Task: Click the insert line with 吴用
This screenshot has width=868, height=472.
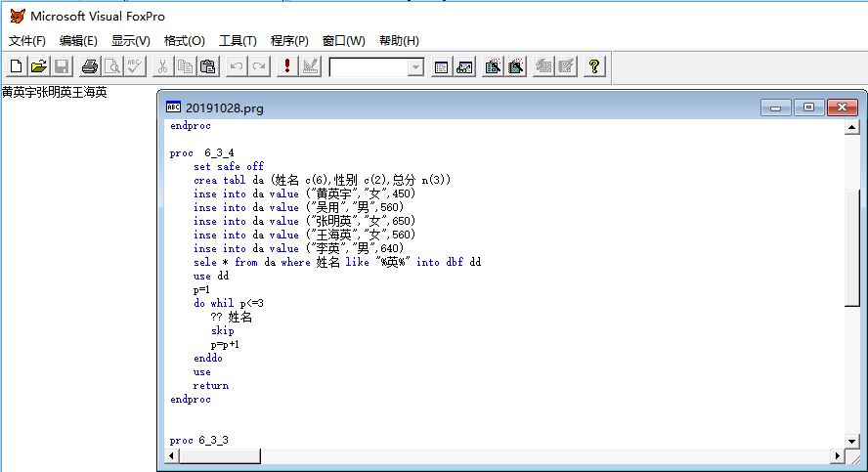Action: click(x=298, y=207)
